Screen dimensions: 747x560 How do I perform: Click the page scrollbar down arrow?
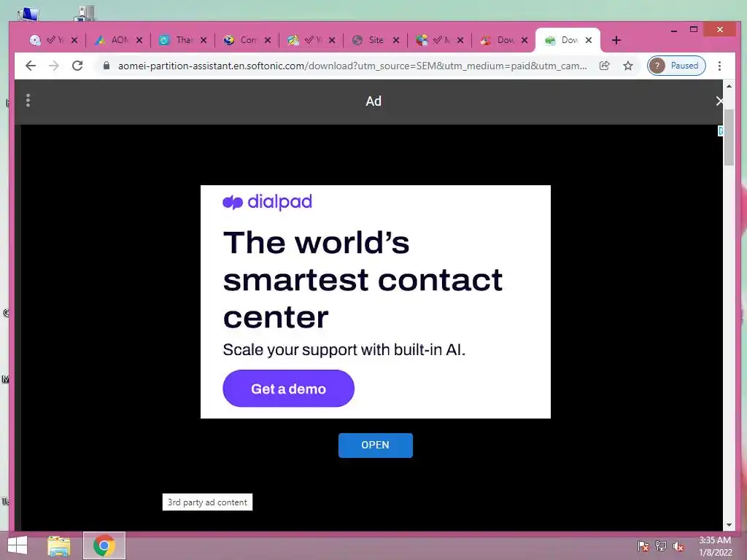[x=729, y=525]
